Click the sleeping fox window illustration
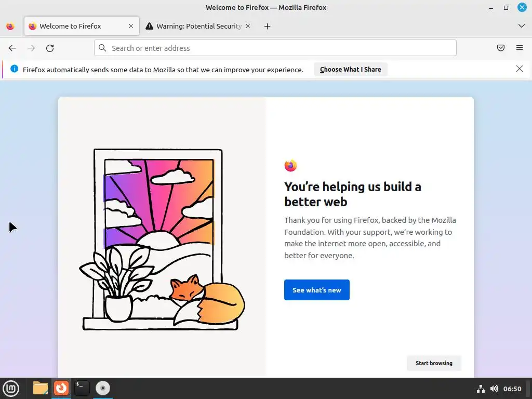The width and height of the screenshot is (532, 399). (x=162, y=240)
